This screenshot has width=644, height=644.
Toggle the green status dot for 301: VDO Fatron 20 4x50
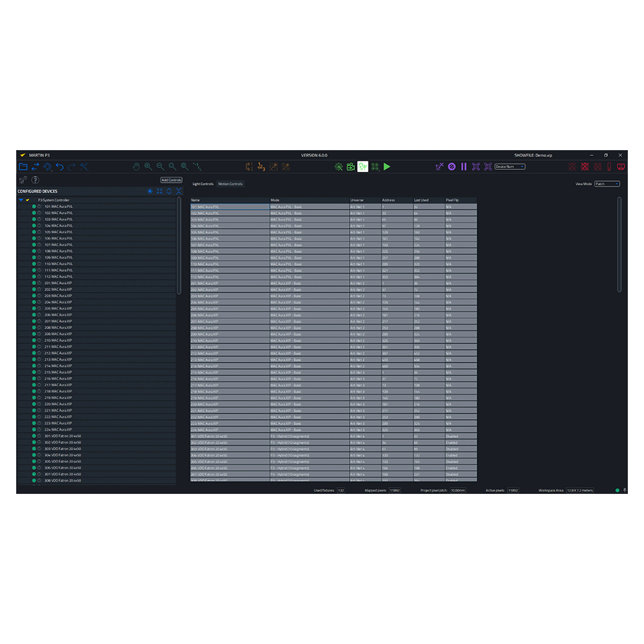tap(34, 436)
